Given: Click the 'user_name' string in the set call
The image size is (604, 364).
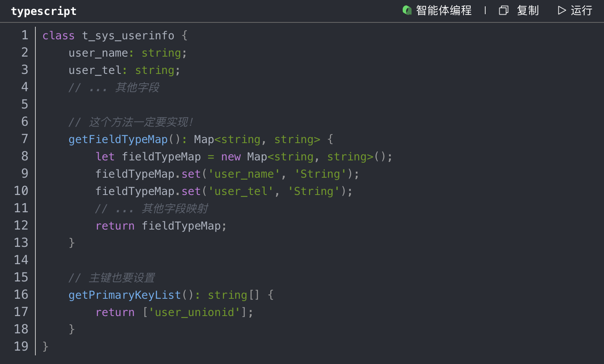Looking at the screenshot, I should click(x=244, y=174).
